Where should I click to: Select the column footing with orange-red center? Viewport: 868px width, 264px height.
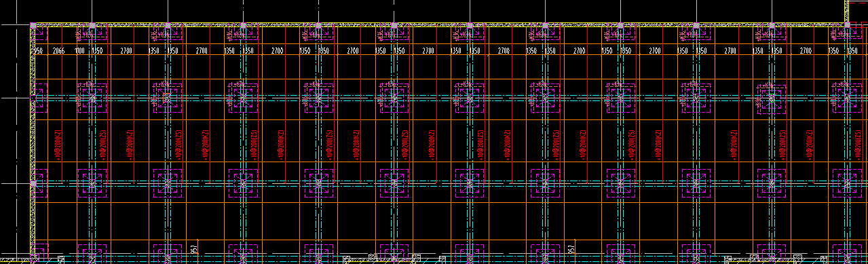168,98
